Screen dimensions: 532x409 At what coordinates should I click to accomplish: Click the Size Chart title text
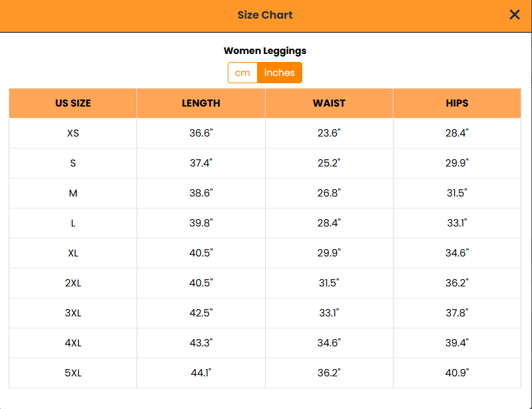tap(265, 15)
